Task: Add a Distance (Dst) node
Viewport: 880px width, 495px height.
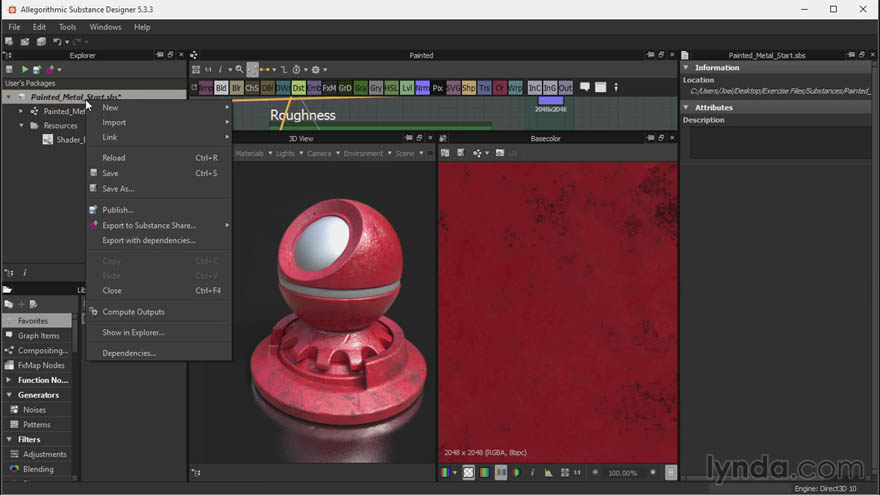Action: (299, 88)
